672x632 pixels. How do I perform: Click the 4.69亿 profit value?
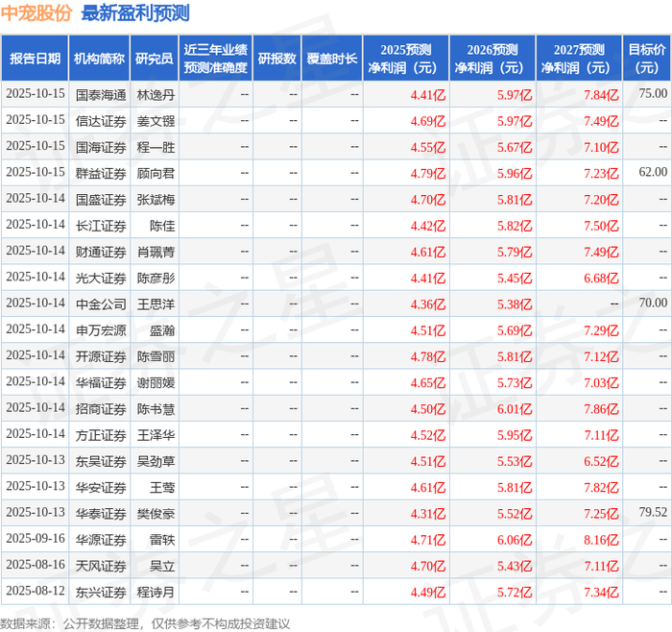(x=428, y=121)
